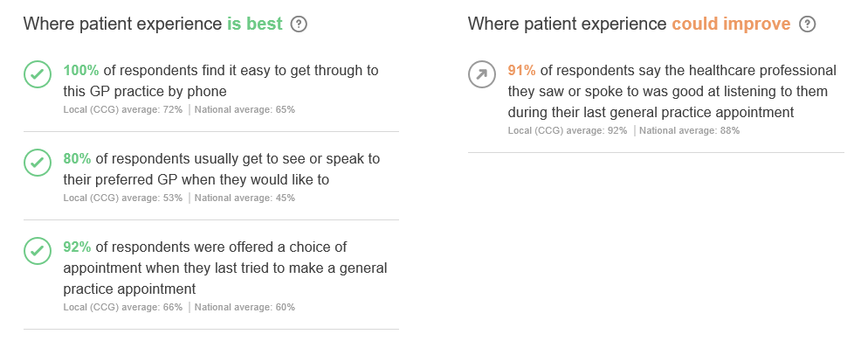The image size is (868, 348).
Task: Click 'Where patient experience is best' heading
Action: 153,24
